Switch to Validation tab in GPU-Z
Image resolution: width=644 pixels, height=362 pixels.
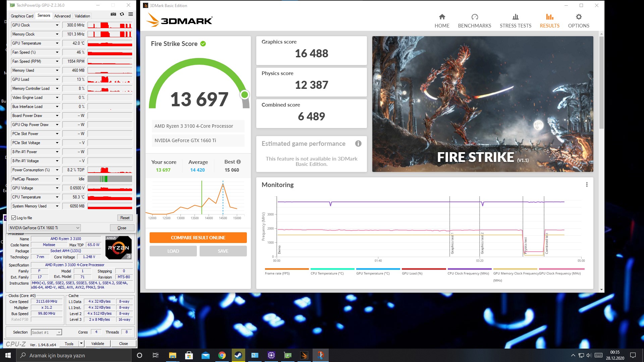82,16
